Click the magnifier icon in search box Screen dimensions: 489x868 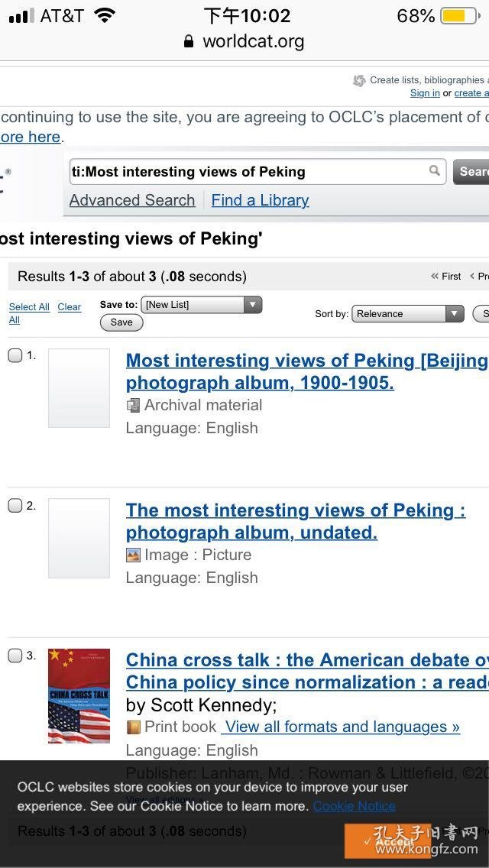[435, 170]
